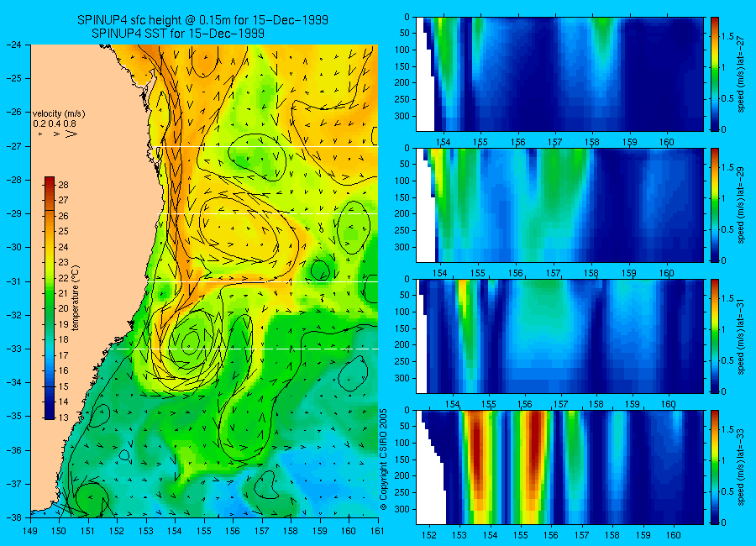Click the '-24' latitude tick on the map axis

click(x=14, y=45)
